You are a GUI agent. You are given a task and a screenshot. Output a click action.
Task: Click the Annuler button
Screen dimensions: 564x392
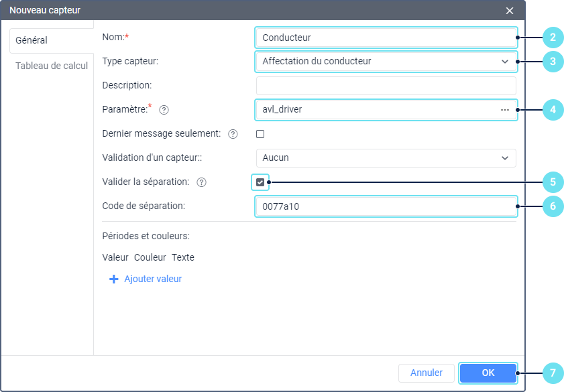coord(426,373)
